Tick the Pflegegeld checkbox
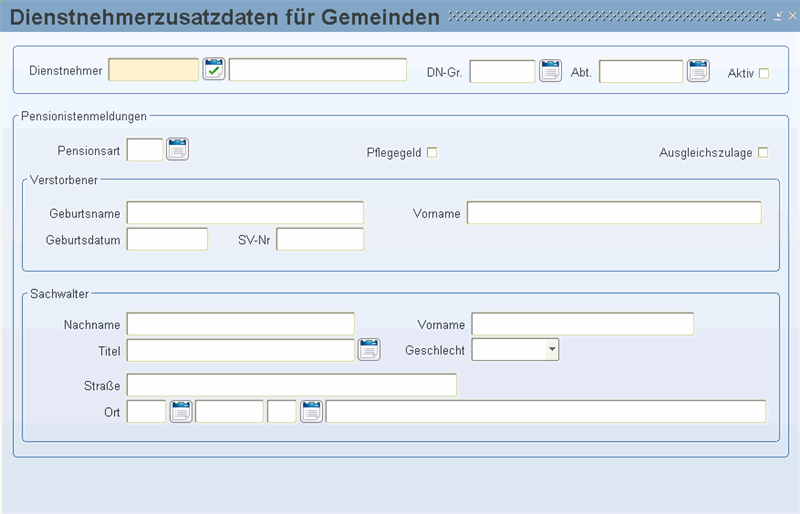The width and height of the screenshot is (800, 514). click(432, 153)
